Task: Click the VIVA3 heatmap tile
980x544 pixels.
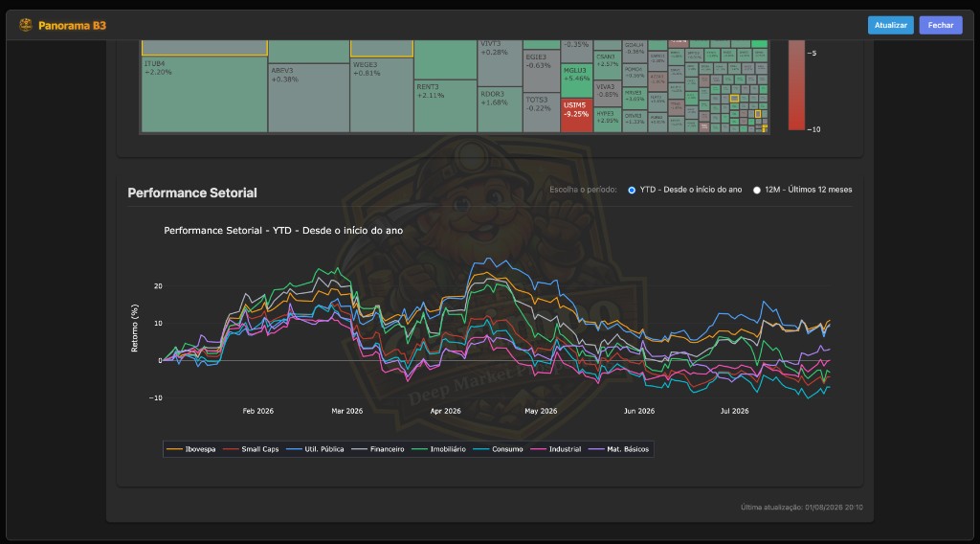Action: pyautogui.click(x=608, y=94)
